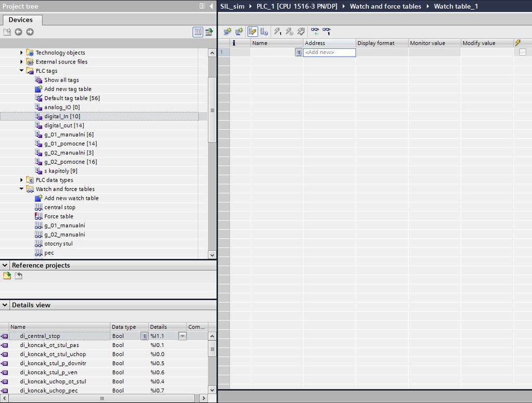Select 'di_koncak_ot_stul_pas' in Details view

[49, 345]
